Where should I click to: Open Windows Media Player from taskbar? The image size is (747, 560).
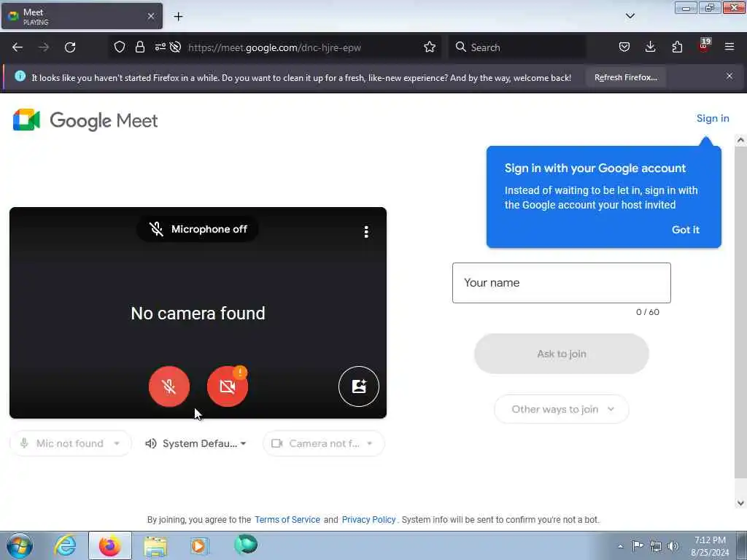pos(199,546)
